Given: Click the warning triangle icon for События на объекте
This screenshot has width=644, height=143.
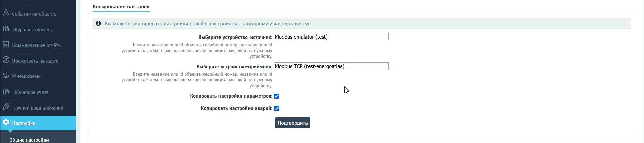Looking at the screenshot, I should (6, 13).
